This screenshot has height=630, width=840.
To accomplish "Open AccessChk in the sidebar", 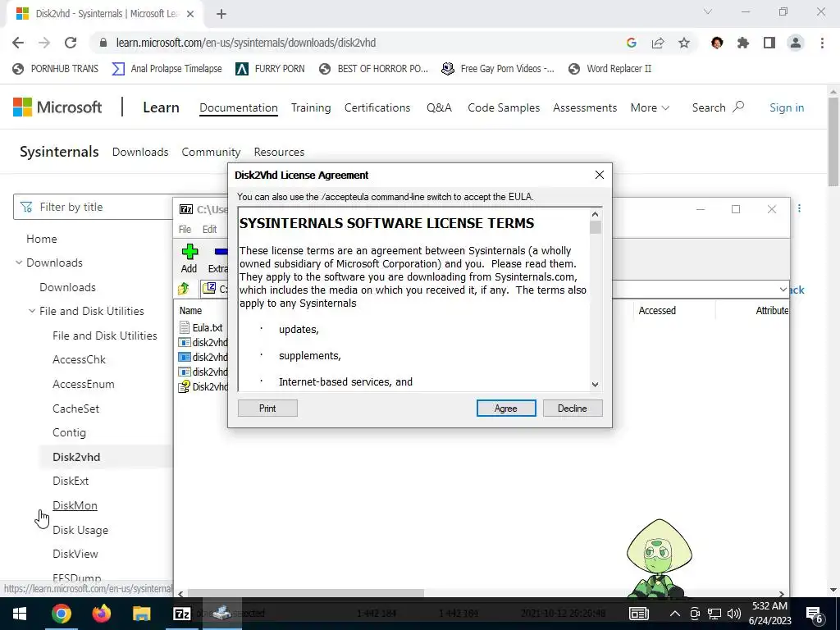I will pos(79,359).
